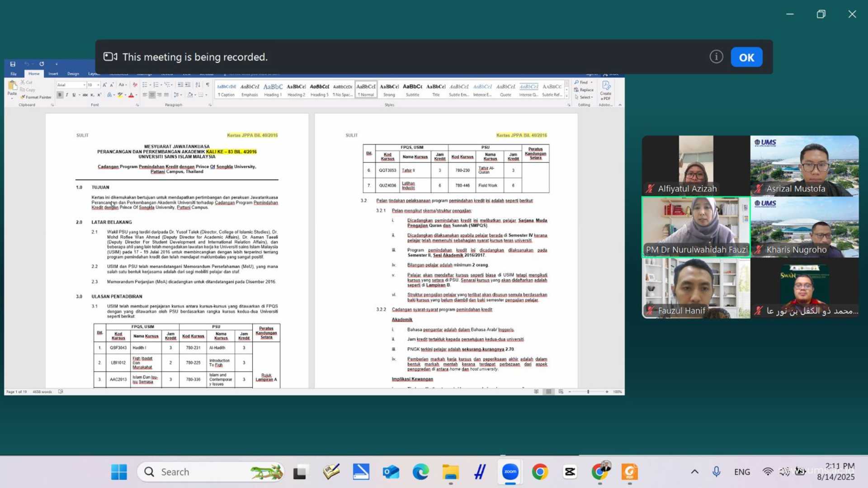Toggle Bold formatting
868x488 pixels.
point(60,95)
